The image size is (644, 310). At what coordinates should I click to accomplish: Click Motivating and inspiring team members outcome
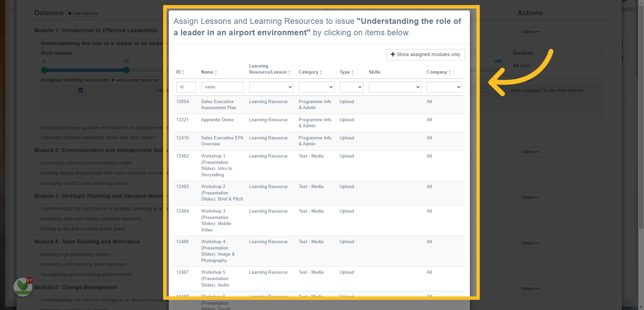(x=84, y=265)
